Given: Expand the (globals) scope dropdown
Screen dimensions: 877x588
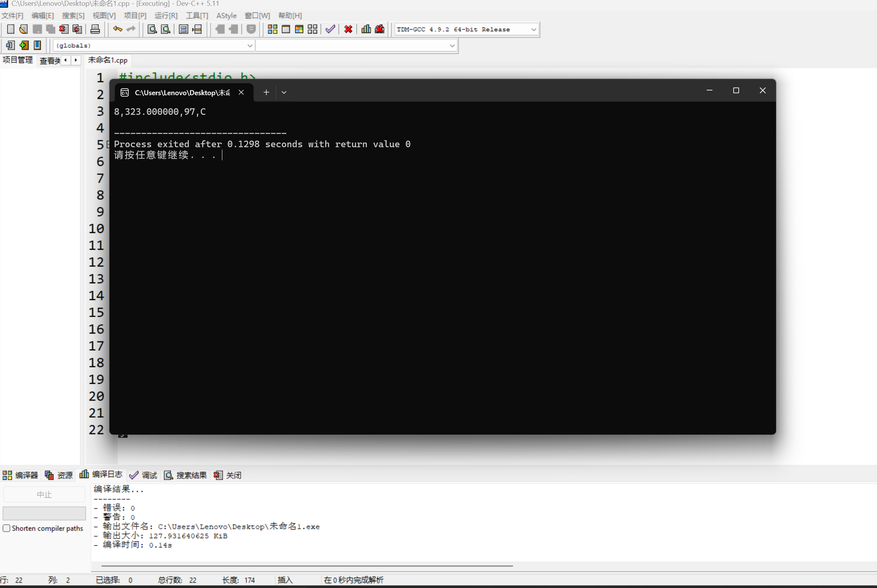Looking at the screenshot, I should pyautogui.click(x=250, y=45).
